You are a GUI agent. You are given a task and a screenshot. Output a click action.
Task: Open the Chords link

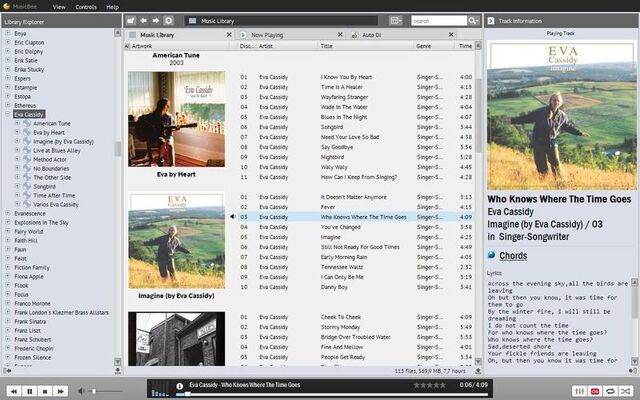[x=513, y=256]
